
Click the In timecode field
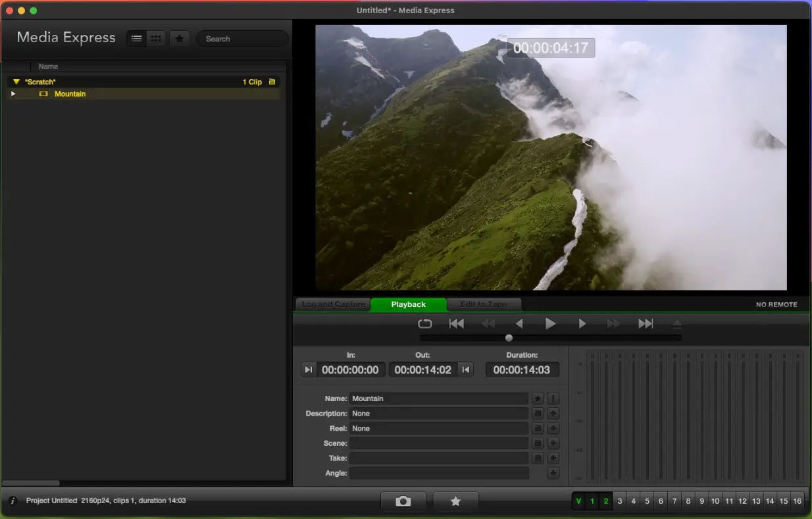click(x=350, y=369)
